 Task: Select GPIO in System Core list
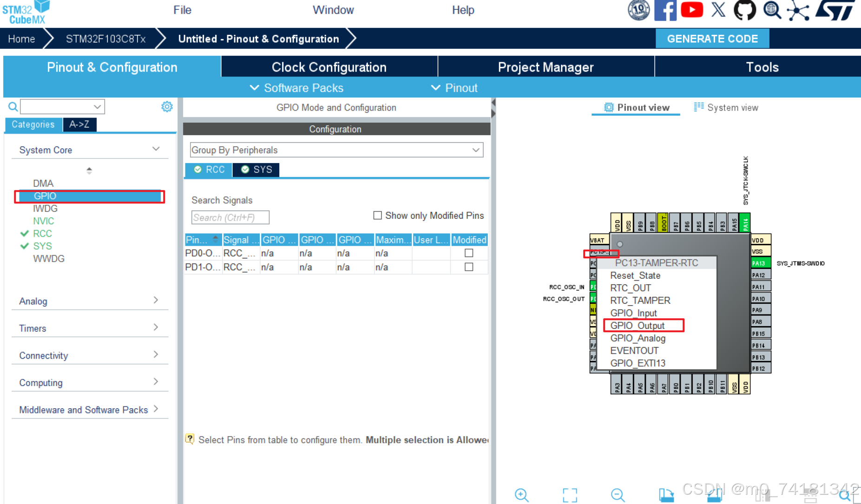coord(89,196)
